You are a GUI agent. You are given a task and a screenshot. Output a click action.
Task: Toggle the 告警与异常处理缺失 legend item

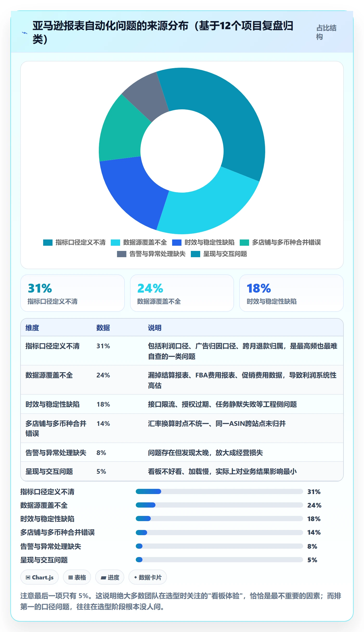point(151,254)
